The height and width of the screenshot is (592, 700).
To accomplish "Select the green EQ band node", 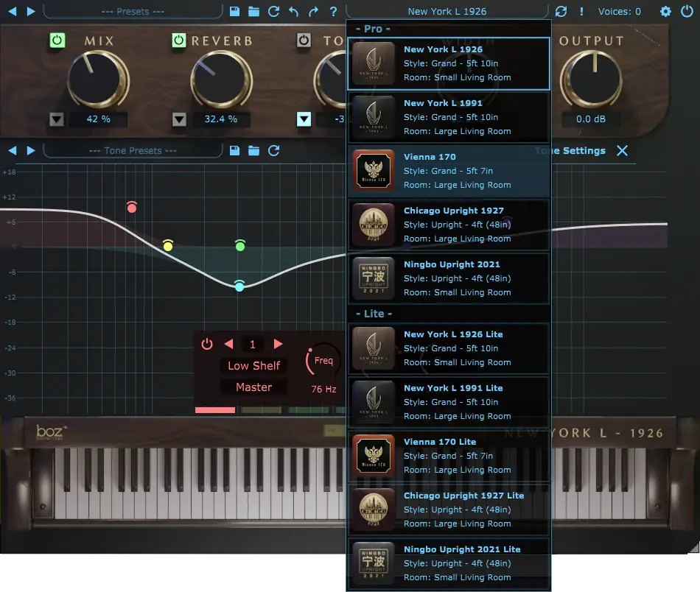I will coord(240,245).
